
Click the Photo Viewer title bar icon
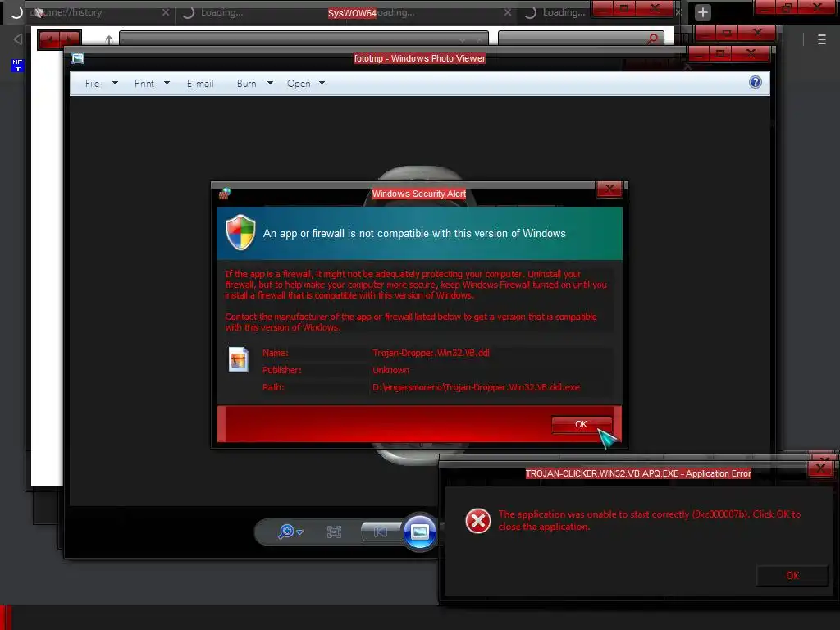[x=78, y=58]
